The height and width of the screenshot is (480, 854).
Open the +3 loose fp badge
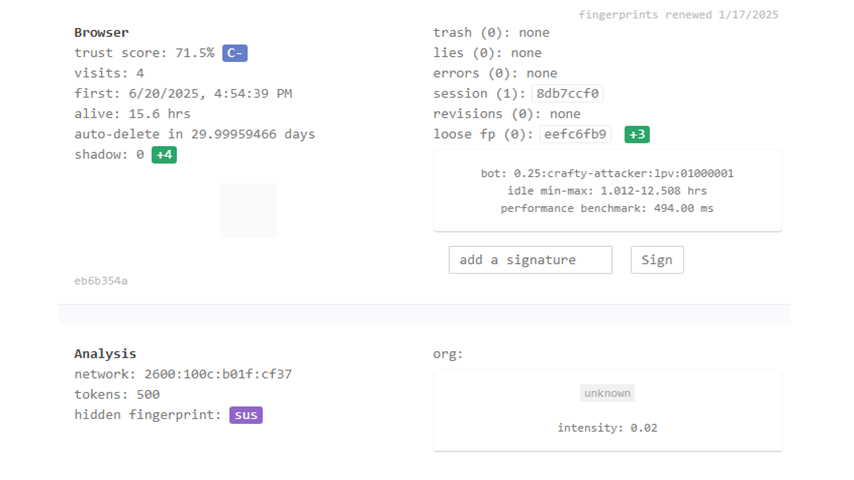(637, 134)
